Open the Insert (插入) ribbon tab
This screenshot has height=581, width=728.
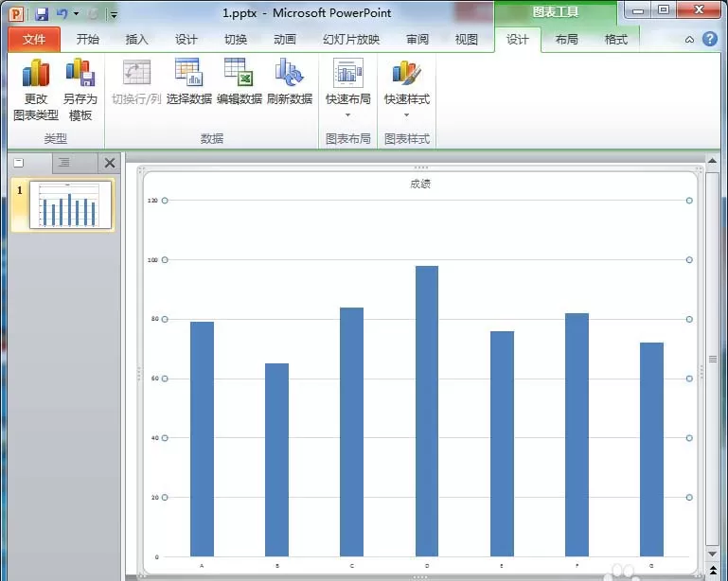click(136, 40)
